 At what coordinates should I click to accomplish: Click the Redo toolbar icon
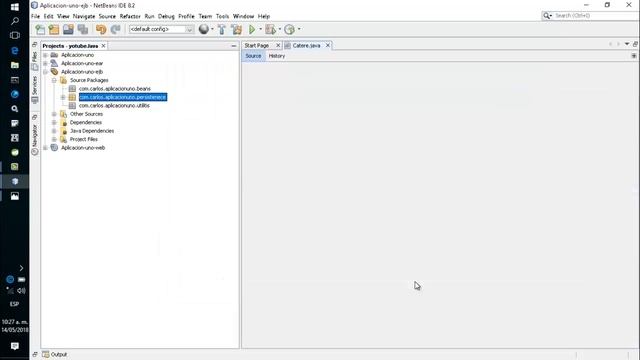point(116,29)
